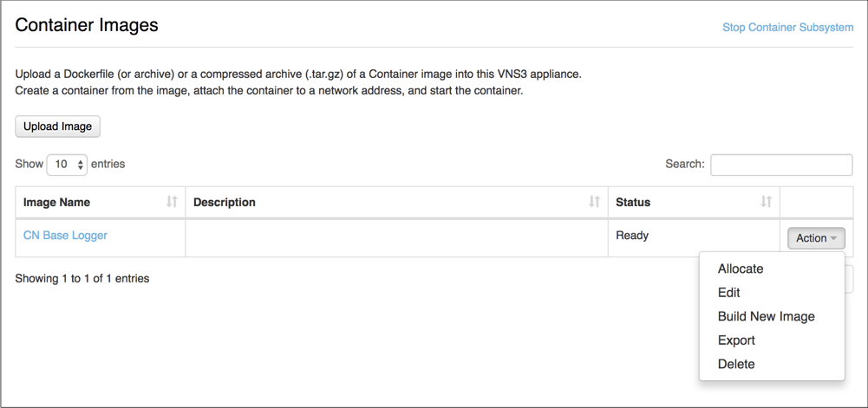
Task: Click the Container Images page heading
Action: pos(87,25)
